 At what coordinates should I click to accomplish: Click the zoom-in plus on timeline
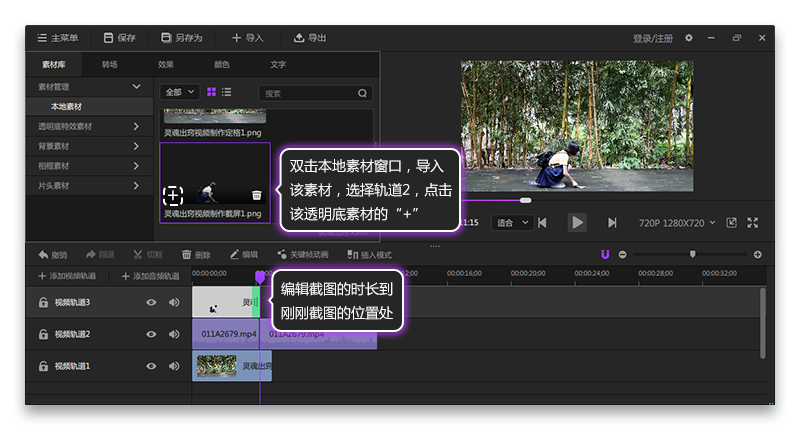coord(757,254)
